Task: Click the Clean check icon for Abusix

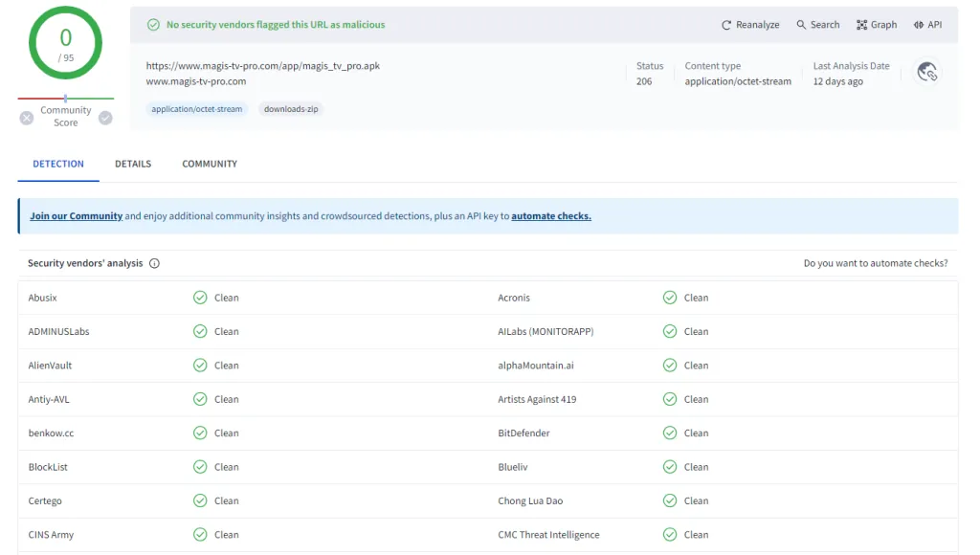Action: pyautogui.click(x=200, y=298)
